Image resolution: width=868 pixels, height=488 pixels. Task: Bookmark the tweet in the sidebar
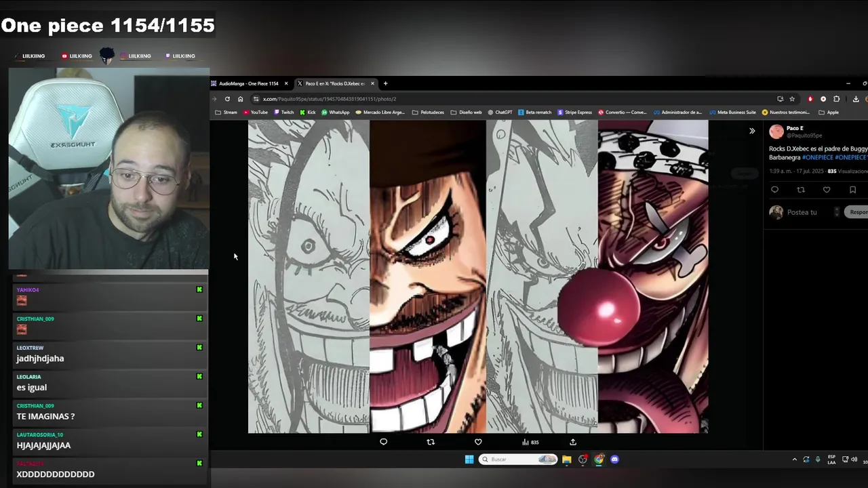click(852, 190)
